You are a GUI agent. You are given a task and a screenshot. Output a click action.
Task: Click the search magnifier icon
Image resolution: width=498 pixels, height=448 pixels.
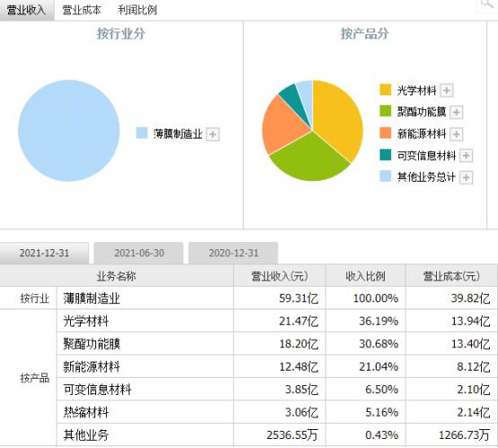pos(486,4)
